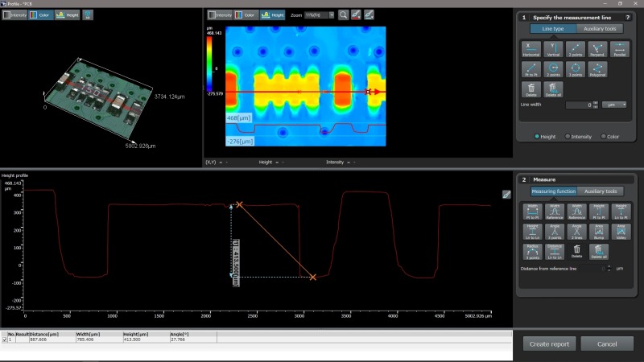644x362 pixels.
Task: Switch to the Line type tab
Action: (x=553, y=29)
